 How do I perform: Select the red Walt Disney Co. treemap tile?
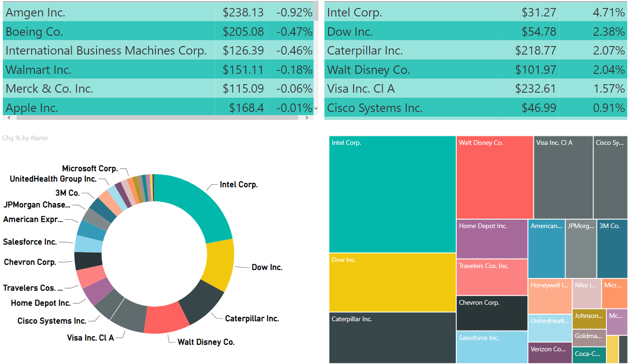(494, 177)
